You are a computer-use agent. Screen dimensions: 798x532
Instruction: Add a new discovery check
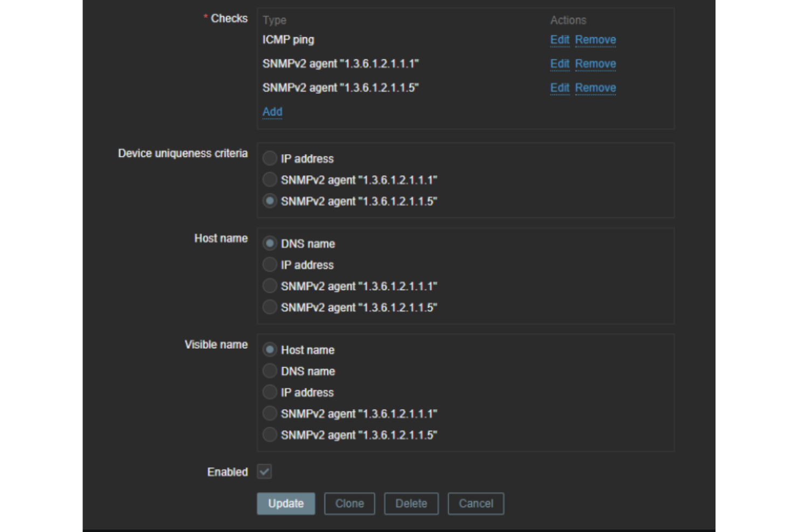tap(271, 111)
